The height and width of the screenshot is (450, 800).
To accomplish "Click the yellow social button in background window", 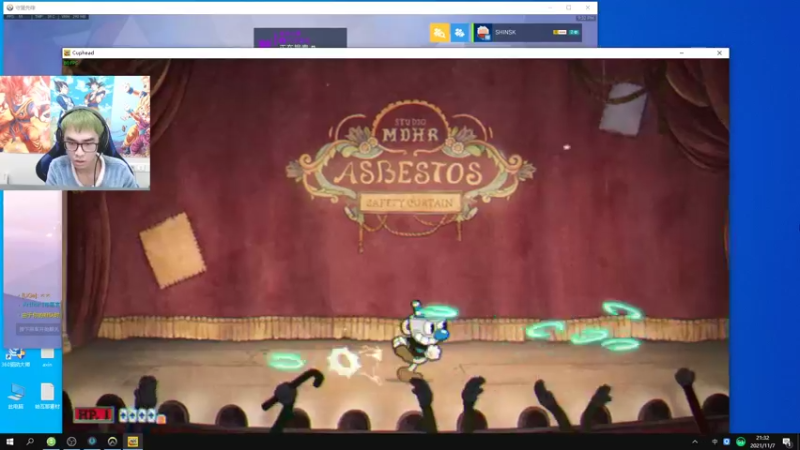I will [439, 33].
